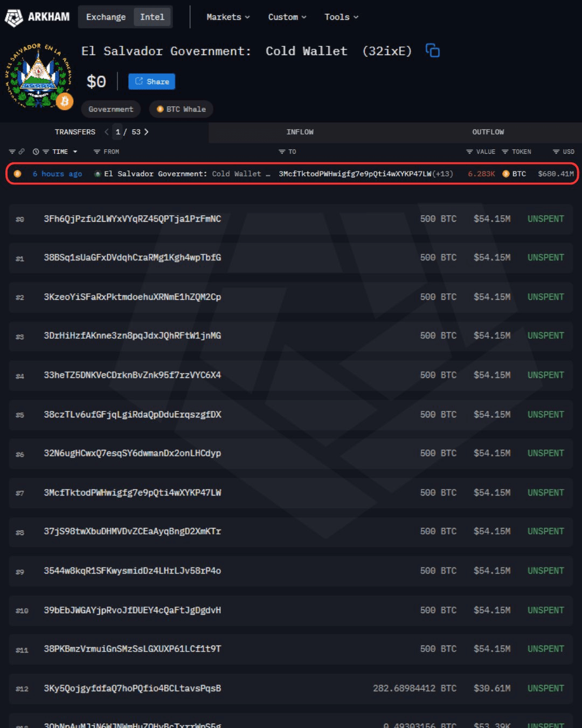Viewport: 582px width, 728px height.
Task: Click the page number field showing 1
Action: pyautogui.click(x=118, y=132)
